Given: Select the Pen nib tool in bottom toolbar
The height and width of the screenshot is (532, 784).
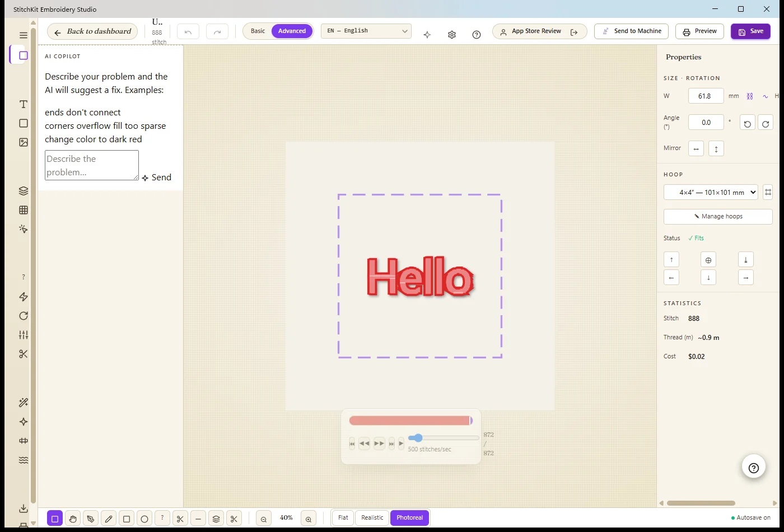Looking at the screenshot, I should [x=91, y=519].
